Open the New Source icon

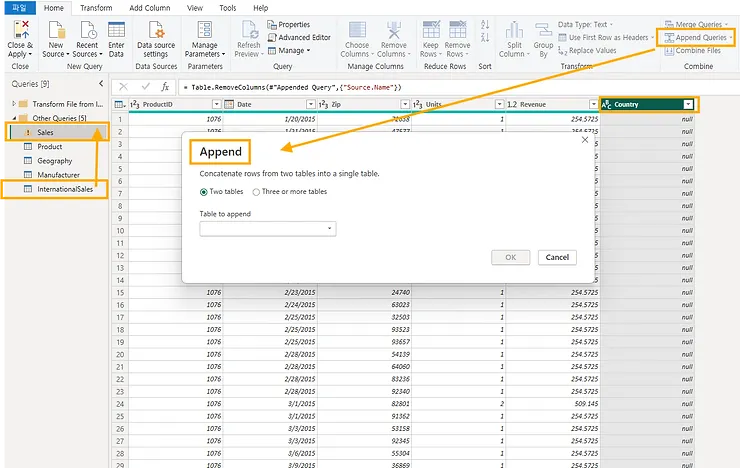click(55, 30)
